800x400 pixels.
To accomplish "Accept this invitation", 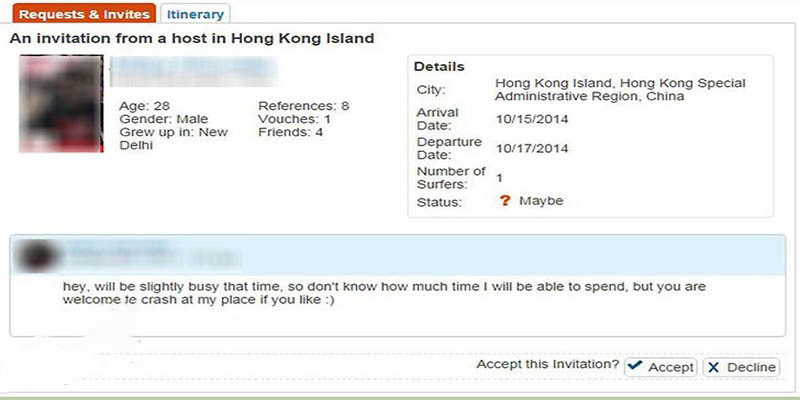I will [x=661, y=367].
